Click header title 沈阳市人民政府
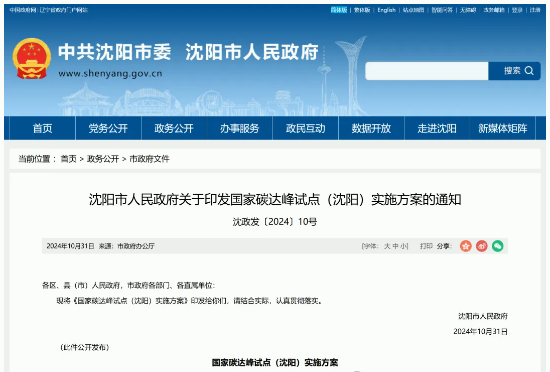550x372 pixels. click(x=252, y=52)
